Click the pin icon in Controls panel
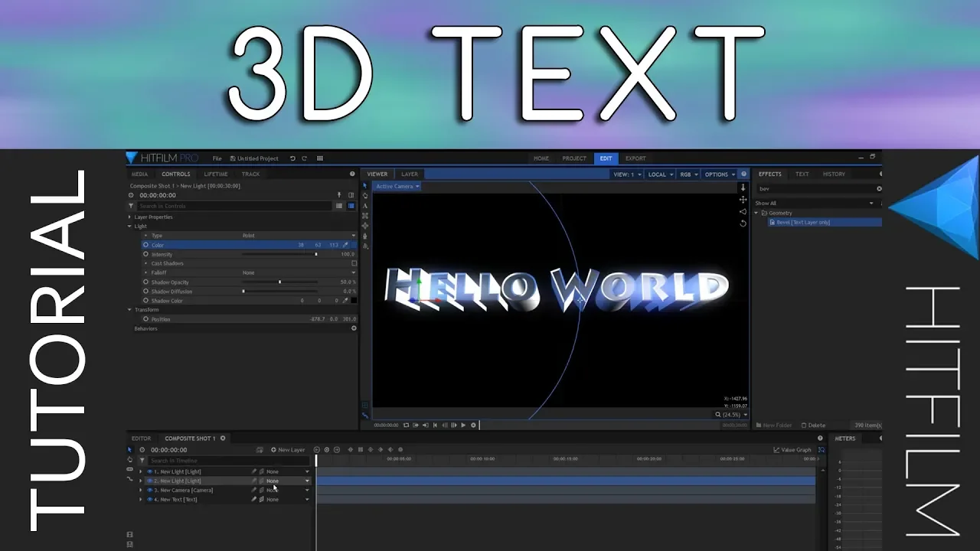 point(339,195)
